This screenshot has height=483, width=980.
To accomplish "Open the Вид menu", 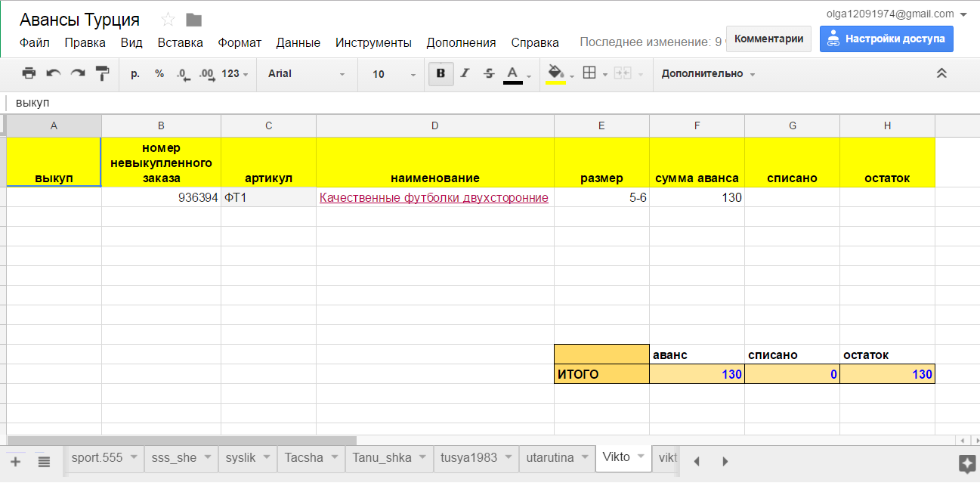I will (x=131, y=43).
